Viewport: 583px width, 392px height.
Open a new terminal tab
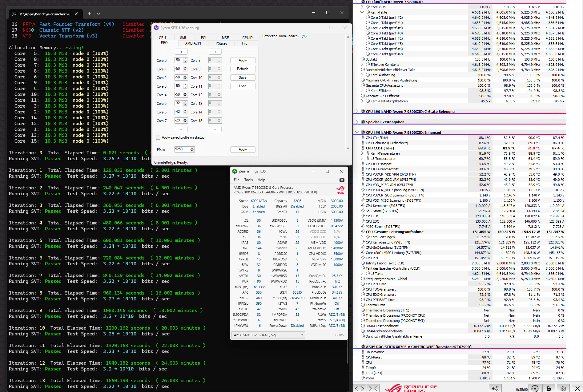click(89, 14)
